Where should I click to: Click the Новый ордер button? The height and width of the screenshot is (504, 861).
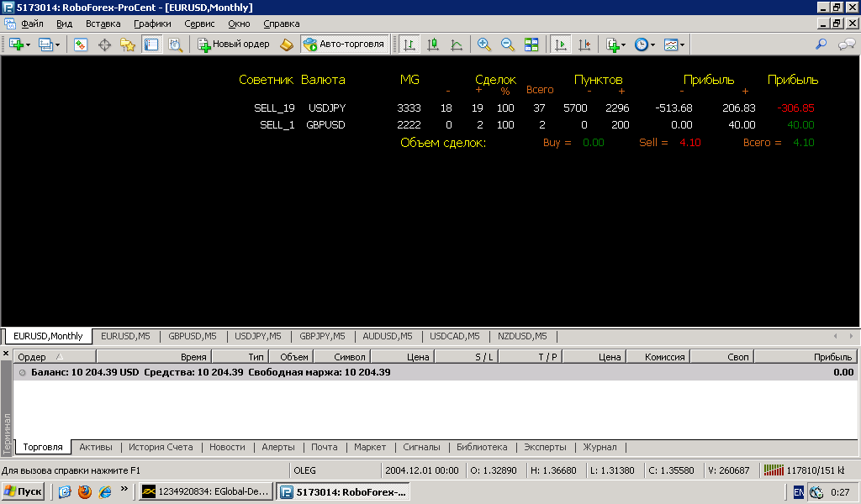pyautogui.click(x=234, y=45)
